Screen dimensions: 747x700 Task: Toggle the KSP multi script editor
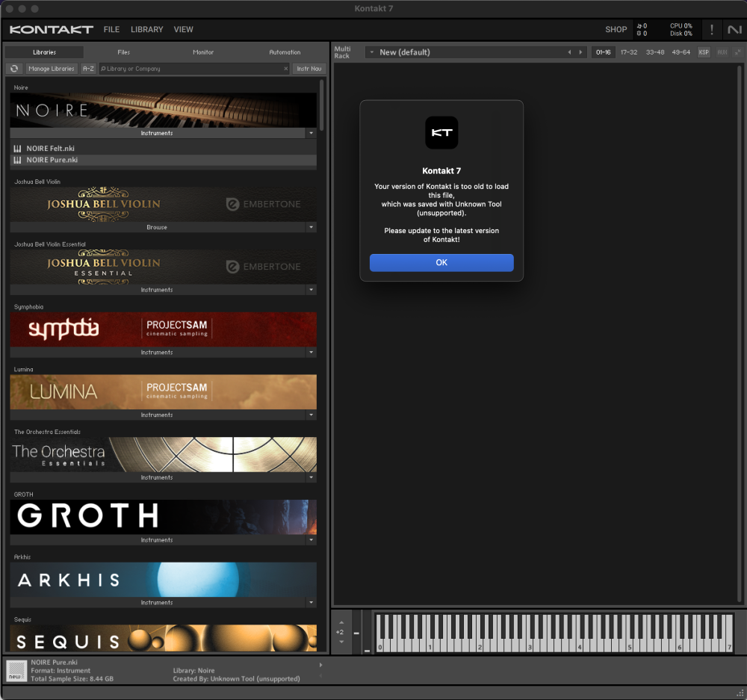tap(704, 52)
